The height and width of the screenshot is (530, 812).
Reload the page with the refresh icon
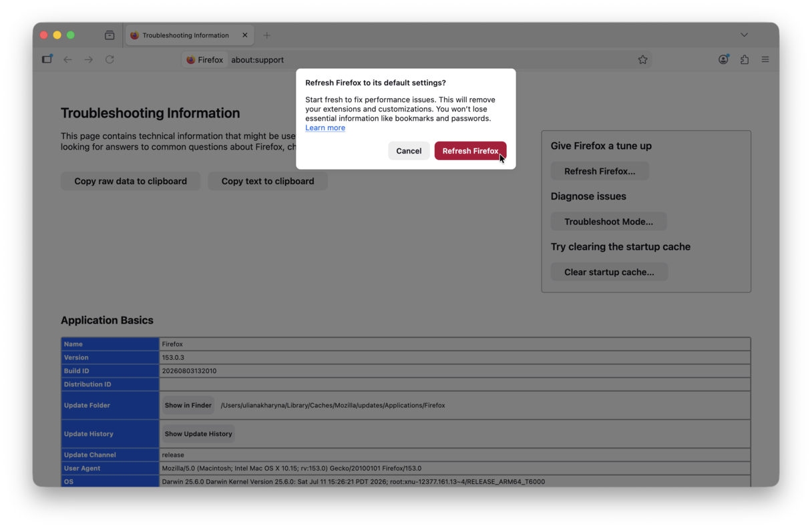point(110,59)
